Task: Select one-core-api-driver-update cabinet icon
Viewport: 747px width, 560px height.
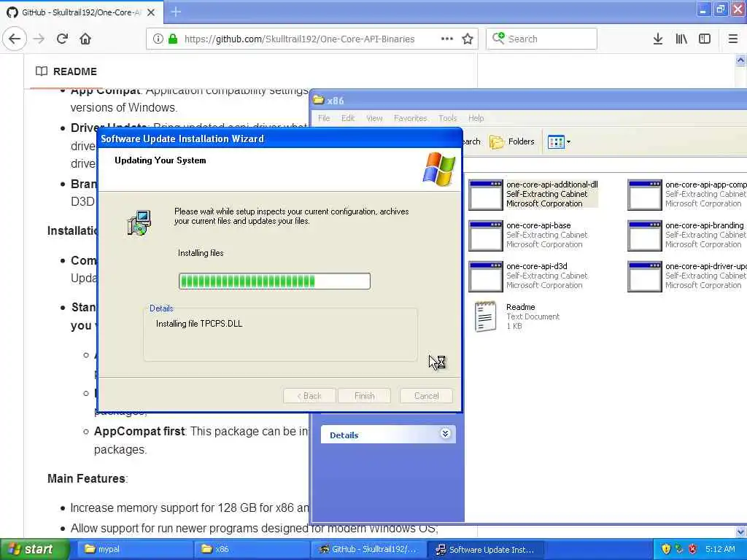Action: pos(645,276)
